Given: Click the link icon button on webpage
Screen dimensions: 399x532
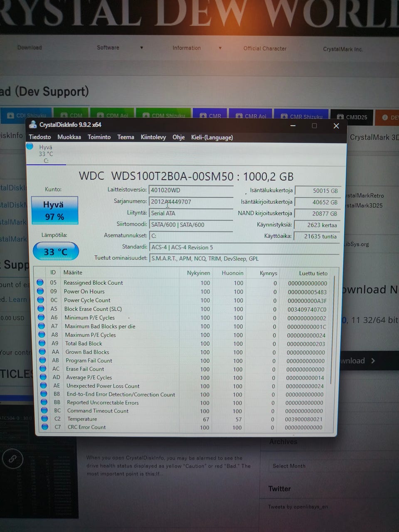Looking at the screenshot, I should pyautogui.click(x=13, y=458).
